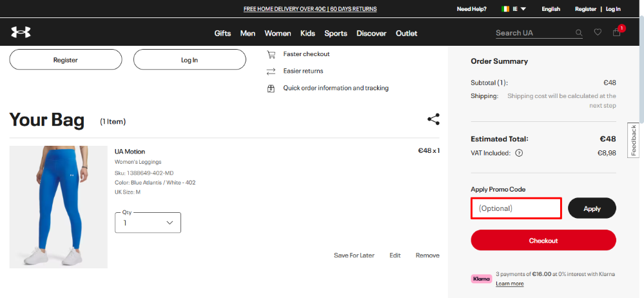
Task: Click the Order Summary heading
Action: 499,61
